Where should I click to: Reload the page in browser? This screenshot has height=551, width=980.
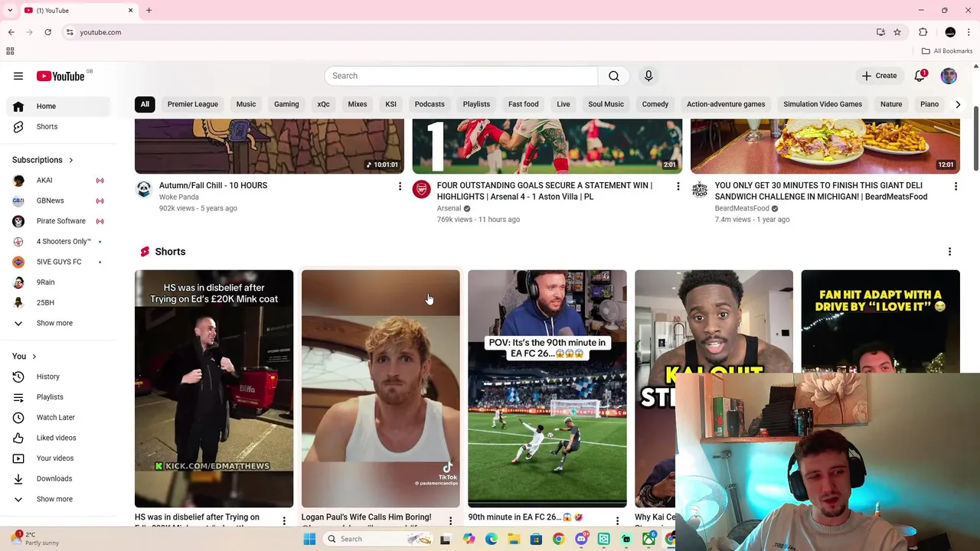point(47,32)
